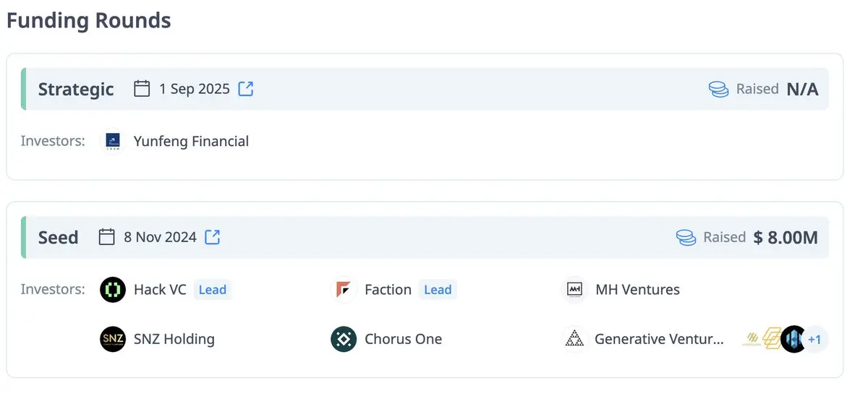Click the Chorus One logo
868x412 pixels.
[x=344, y=339]
